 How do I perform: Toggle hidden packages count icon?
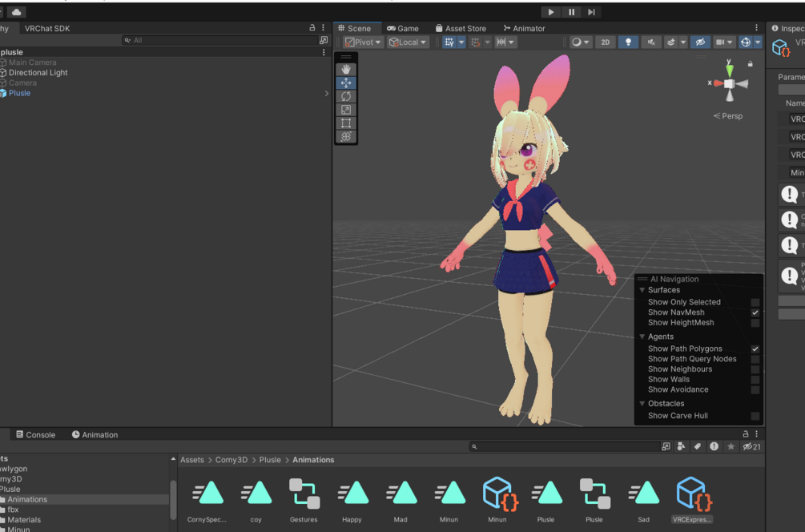coord(751,447)
